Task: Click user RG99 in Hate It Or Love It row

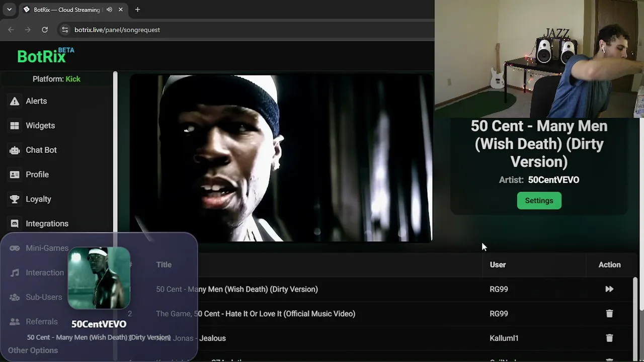Action: tap(499, 314)
